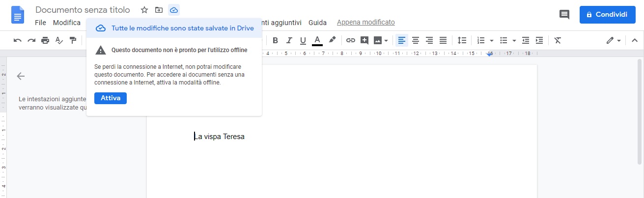Increase the indent
644x198 pixels.
539,40
